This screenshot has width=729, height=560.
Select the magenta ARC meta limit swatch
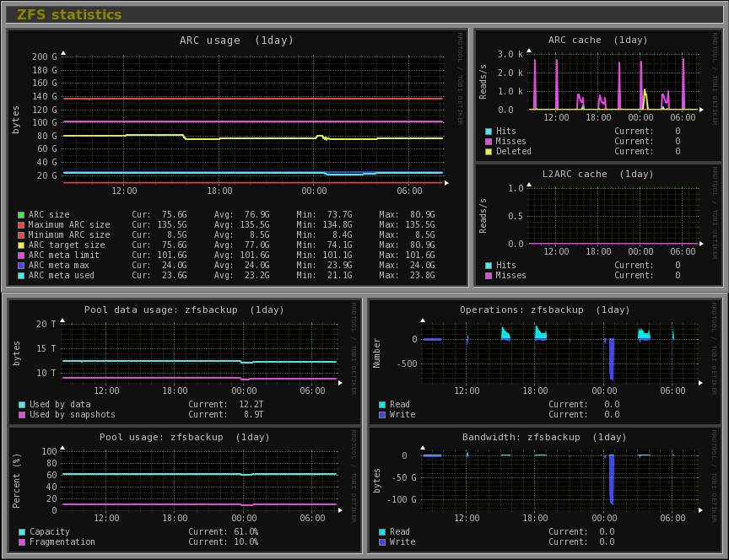click(x=21, y=256)
